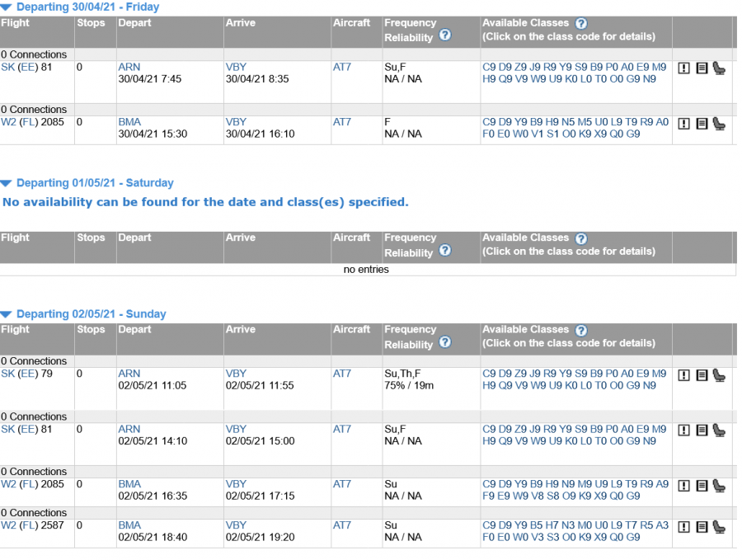This screenshot has width=742, height=560.
Task: Click Frequency Reliability help icon in Sunday table
Action: coord(445,342)
